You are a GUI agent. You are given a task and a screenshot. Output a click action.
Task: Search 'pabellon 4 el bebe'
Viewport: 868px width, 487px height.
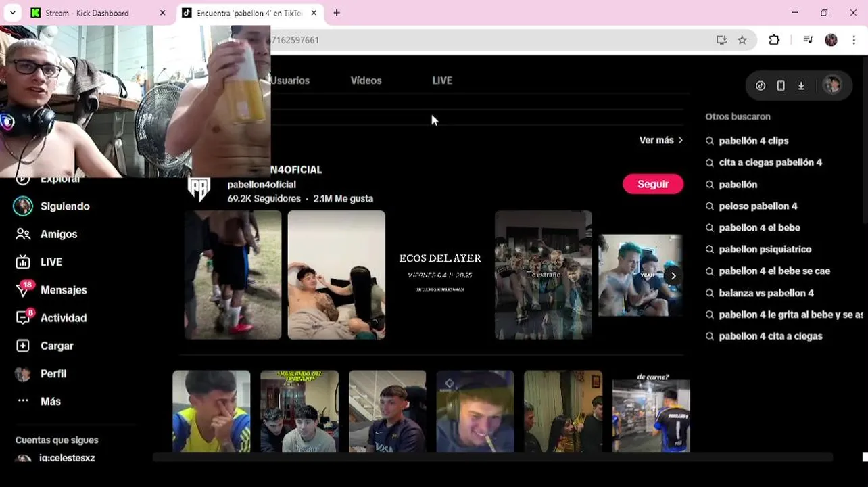(x=759, y=227)
